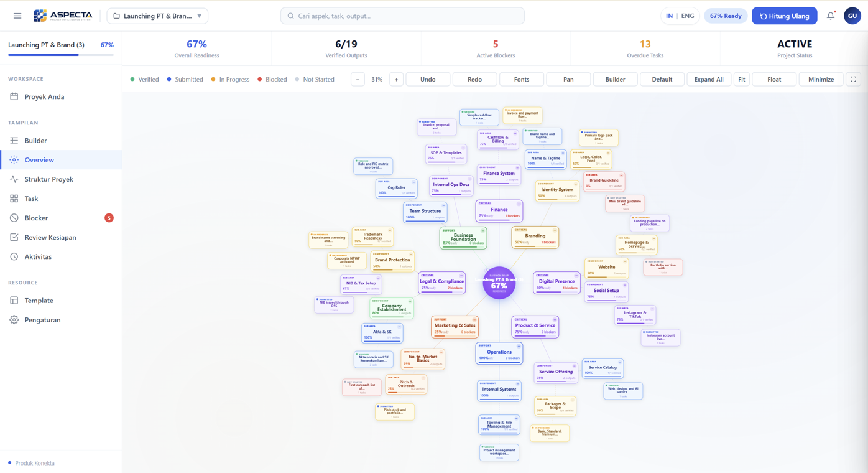The width and height of the screenshot is (868, 473).
Task: Open Blocker via its sidebar icon
Action: (14, 218)
